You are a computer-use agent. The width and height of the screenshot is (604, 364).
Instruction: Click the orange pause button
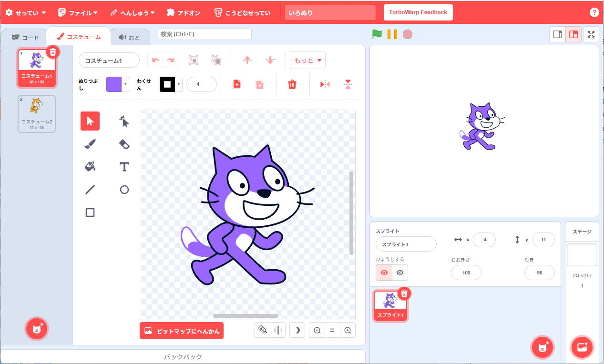392,34
